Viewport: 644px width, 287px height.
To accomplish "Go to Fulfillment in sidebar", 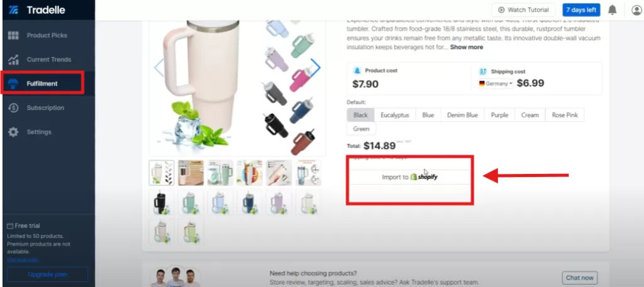I will (x=43, y=84).
